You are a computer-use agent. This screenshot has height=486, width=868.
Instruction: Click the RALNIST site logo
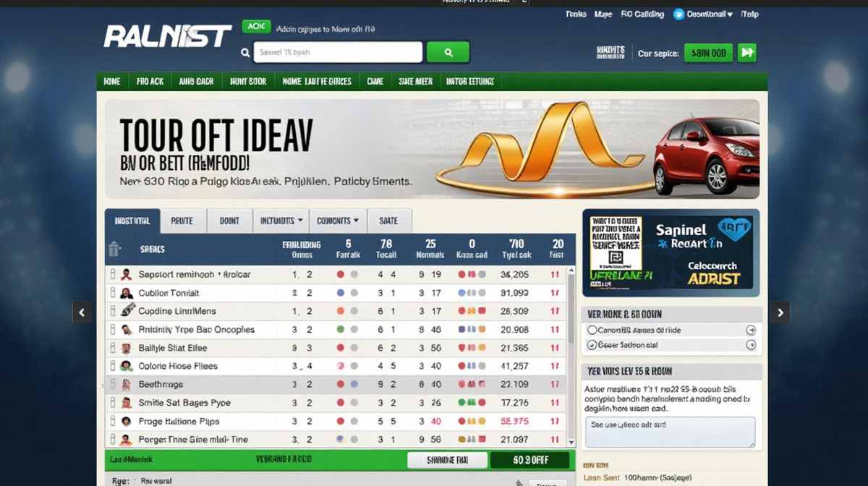coord(168,35)
